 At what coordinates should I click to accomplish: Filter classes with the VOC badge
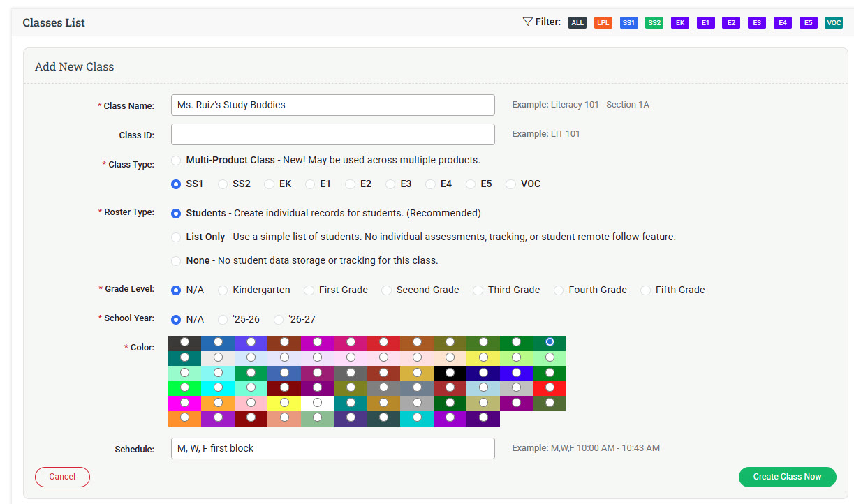833,22
